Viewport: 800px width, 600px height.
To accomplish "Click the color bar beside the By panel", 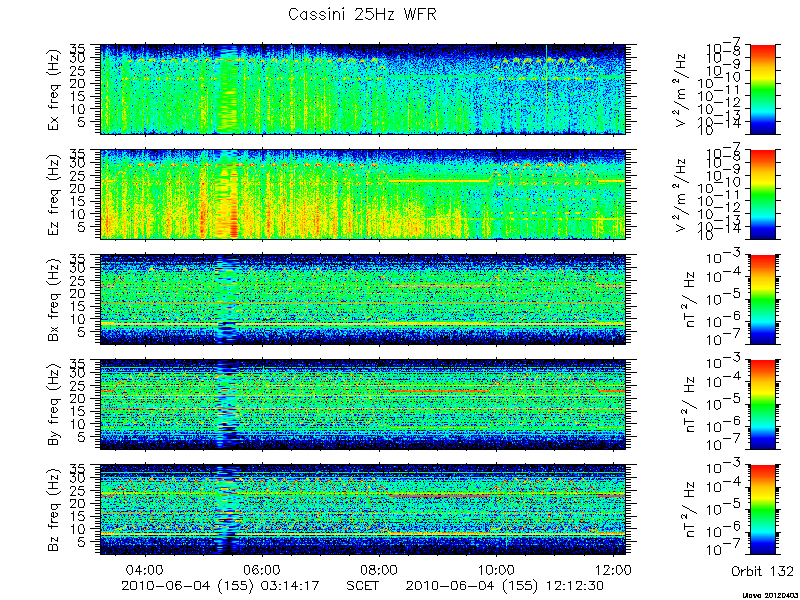I will point(762,405).
